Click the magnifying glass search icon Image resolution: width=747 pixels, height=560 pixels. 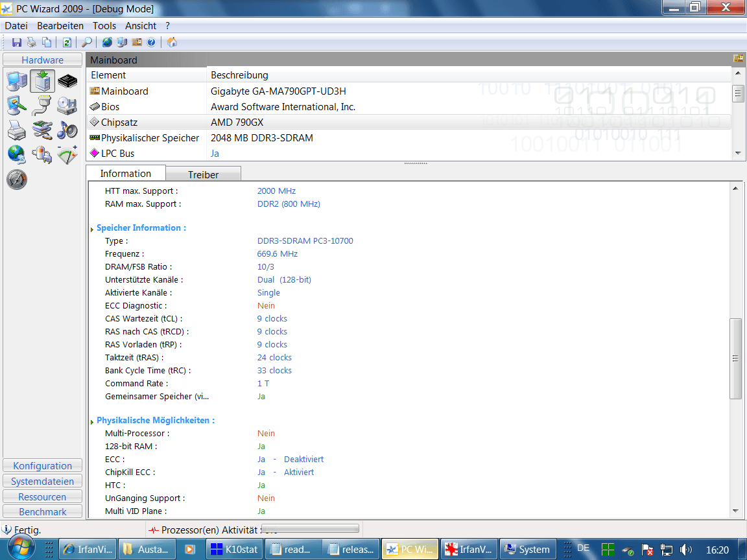(x=87, y=42)
